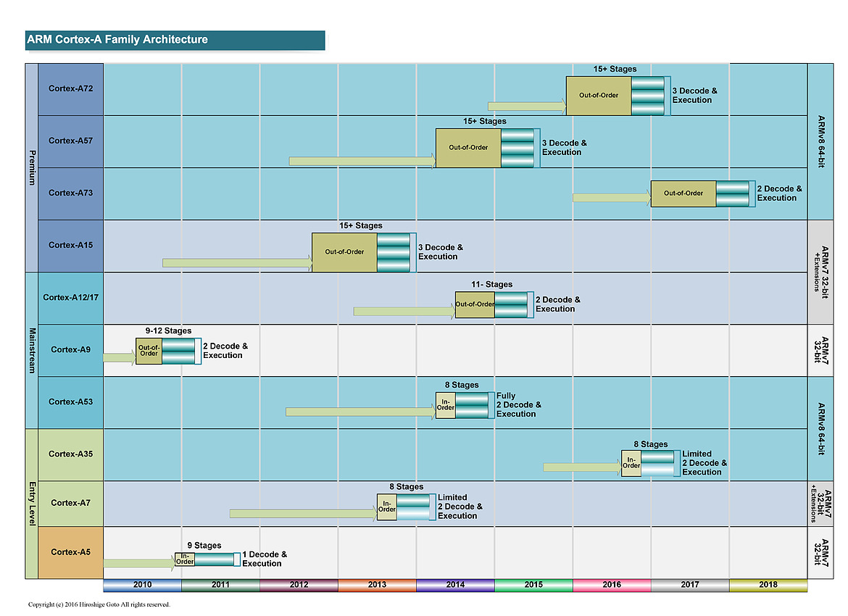Click the "9-12 Stages" label

tap(168, 331)
